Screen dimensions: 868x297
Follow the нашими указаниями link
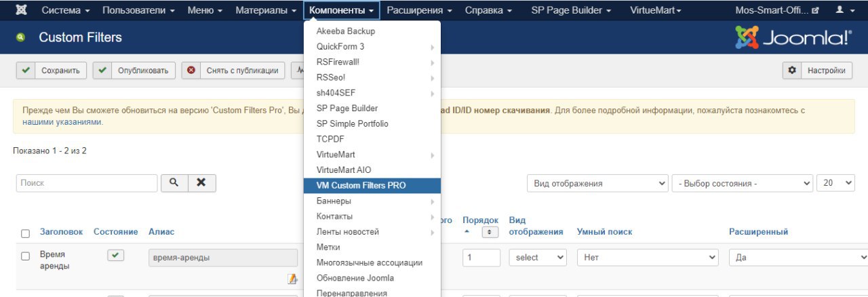click(62, 123)
